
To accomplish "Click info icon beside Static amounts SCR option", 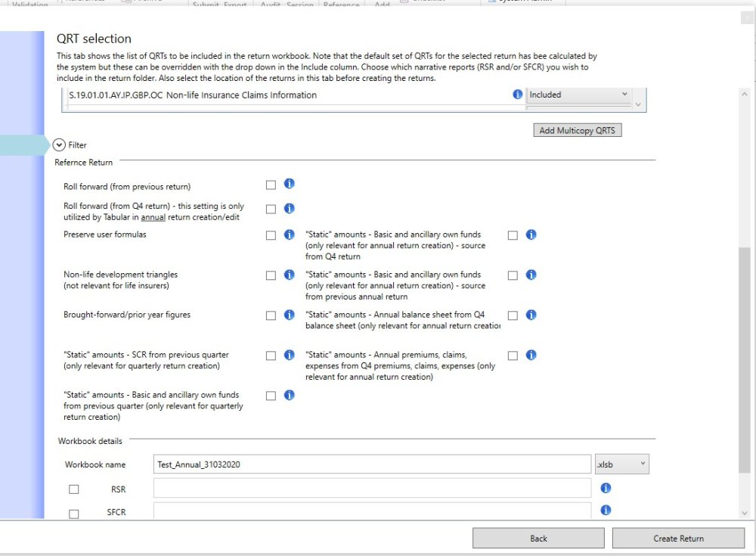I will [x=288, y=355].
